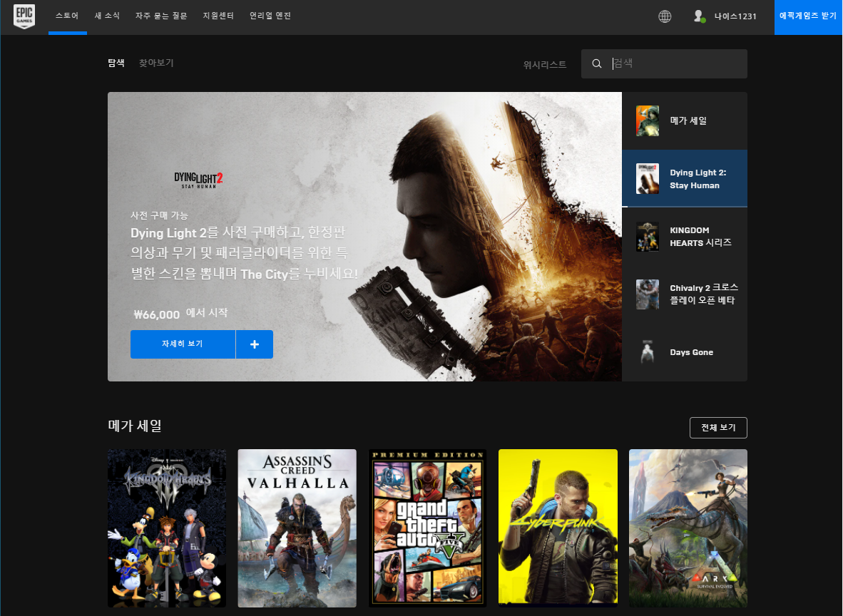Screen dimensions: 843x616
Task: Open the 위시리스트 link
Action: point(545,64)
